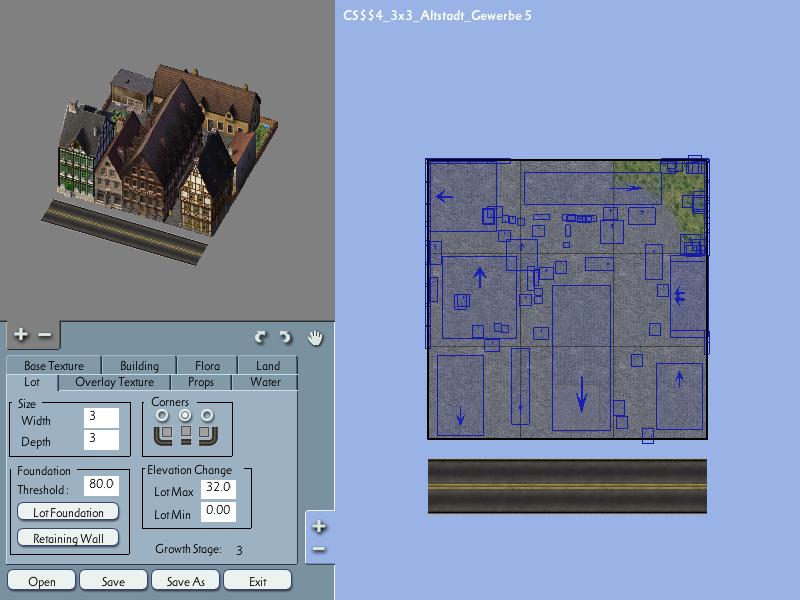800x600 pixels.
Task: Click the Depth input field
Action: 101,439
